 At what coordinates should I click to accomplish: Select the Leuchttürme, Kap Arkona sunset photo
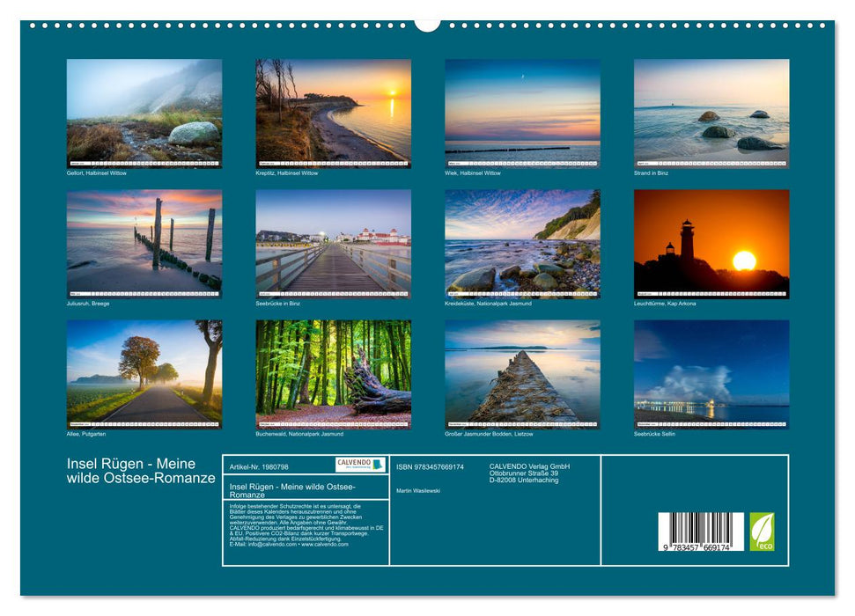(x=711, y=242)
